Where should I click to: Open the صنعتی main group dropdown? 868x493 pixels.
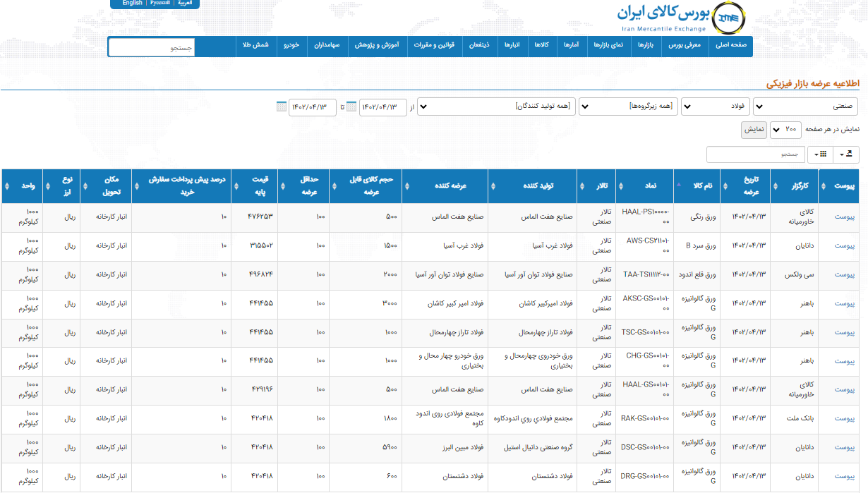tap(806, 107)
